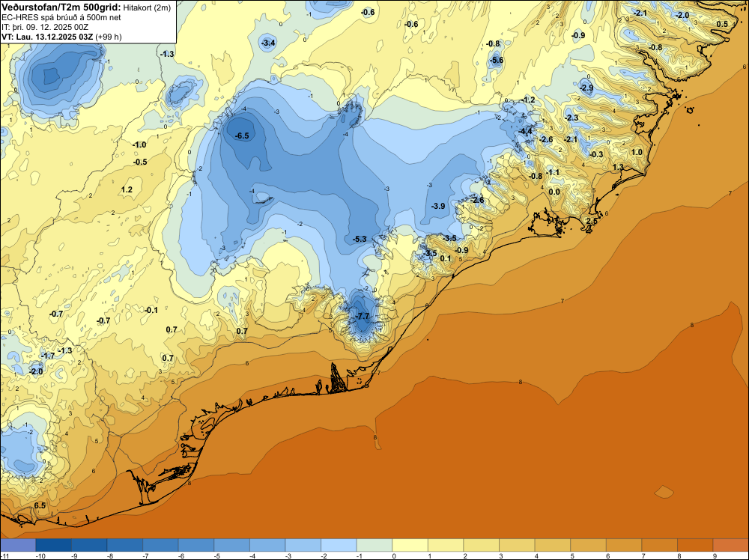Click the legend swatch between -5 and -4
This screenshot has width=749, height=560.
(231, 545)
